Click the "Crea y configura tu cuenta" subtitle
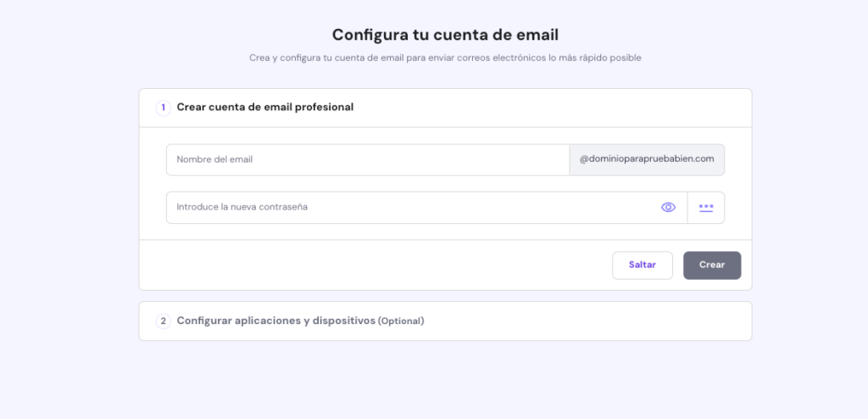Viewport: 868px width, 419px height. (x=445, y=58)
